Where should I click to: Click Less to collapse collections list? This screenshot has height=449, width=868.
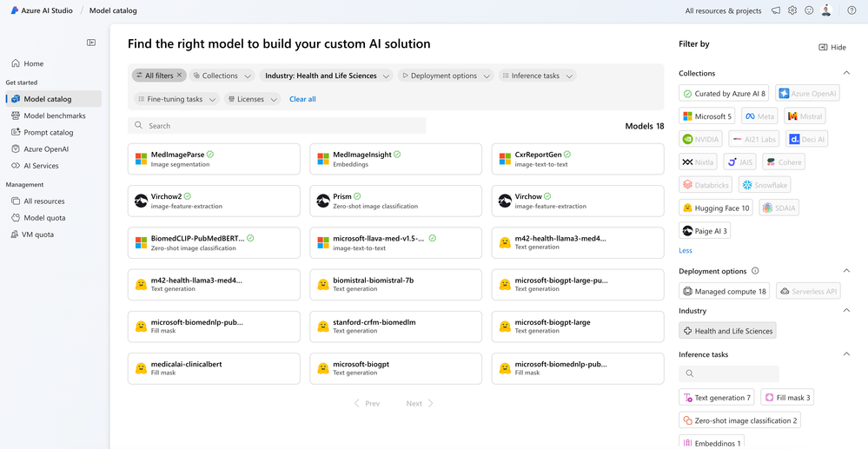coord(686,250)
